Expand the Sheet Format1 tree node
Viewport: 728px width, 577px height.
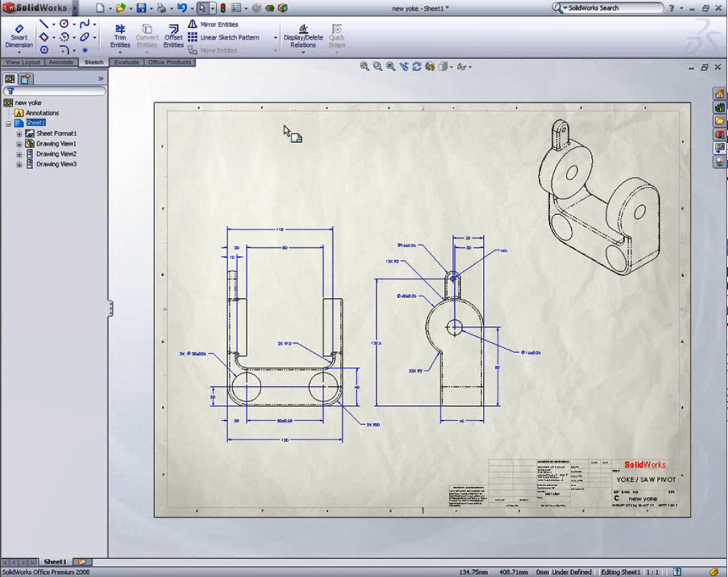point(20,133)
